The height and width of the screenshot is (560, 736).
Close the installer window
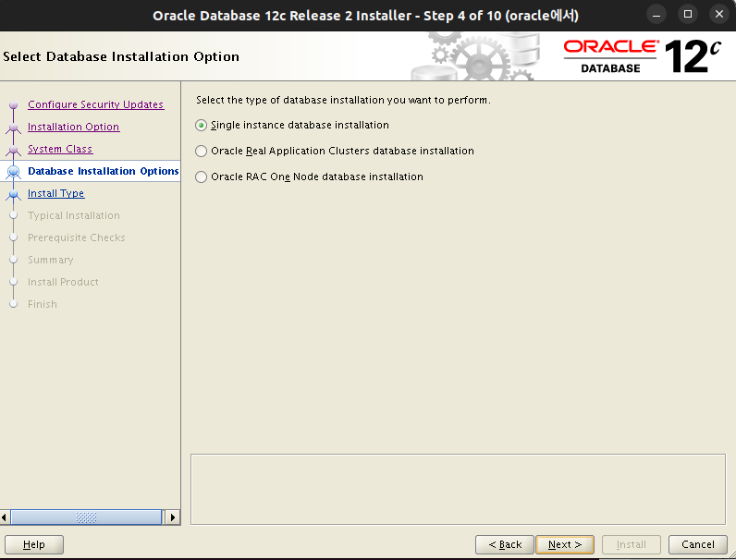[x=719, y=15]
